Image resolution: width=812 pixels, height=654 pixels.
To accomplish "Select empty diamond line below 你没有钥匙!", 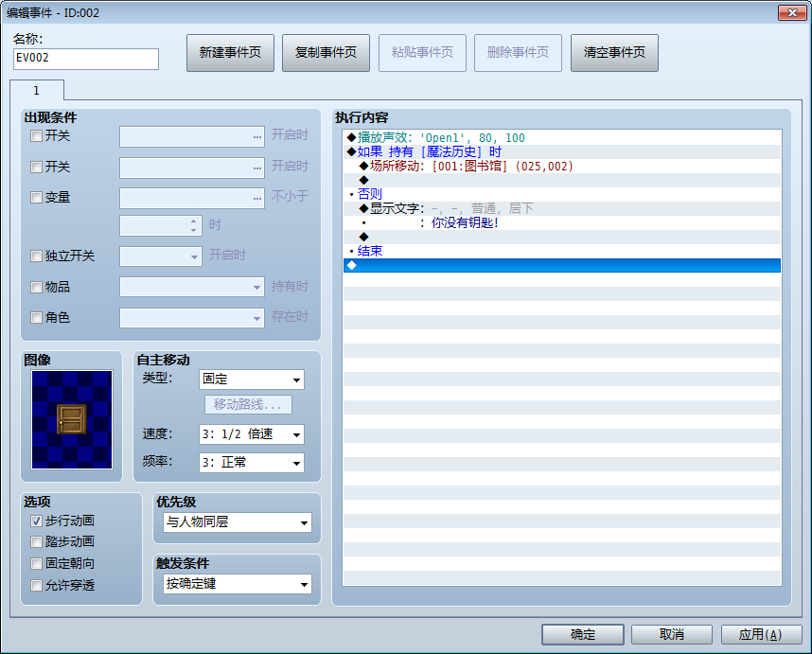I will point(562,238).
